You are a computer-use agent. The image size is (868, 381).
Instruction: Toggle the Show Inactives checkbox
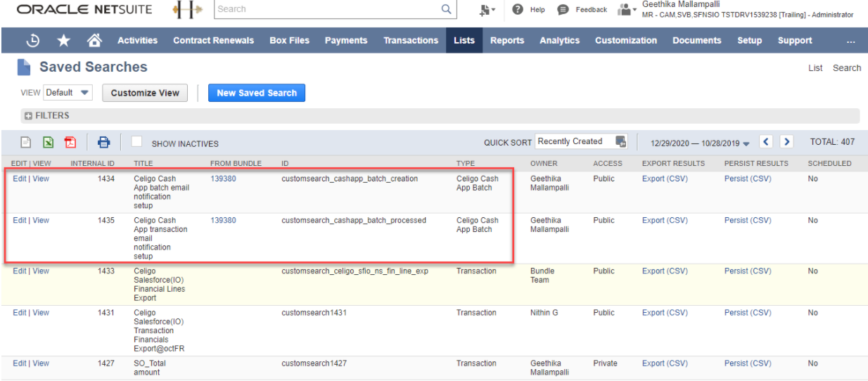pos(137,141)
